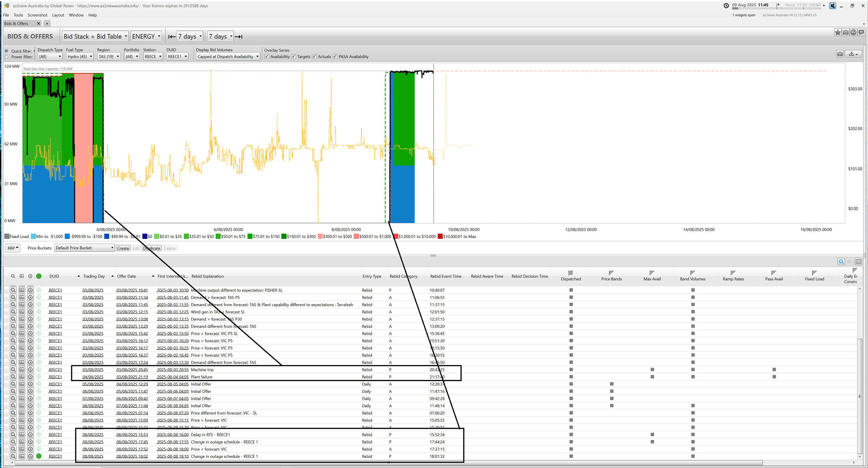The height and width of the screenshot is (468, 868).
Task: Click the chart camera icon beside the download button
Action: click(840, 54)
